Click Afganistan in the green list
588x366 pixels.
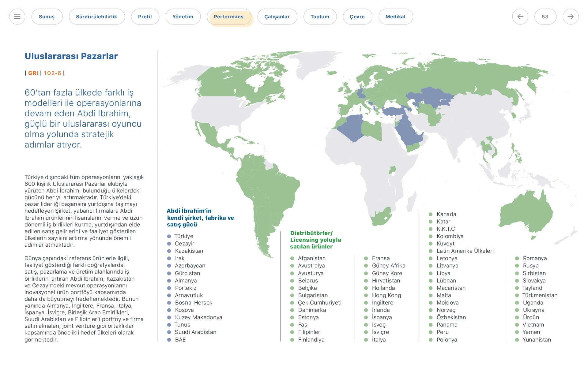pos(312,258)
